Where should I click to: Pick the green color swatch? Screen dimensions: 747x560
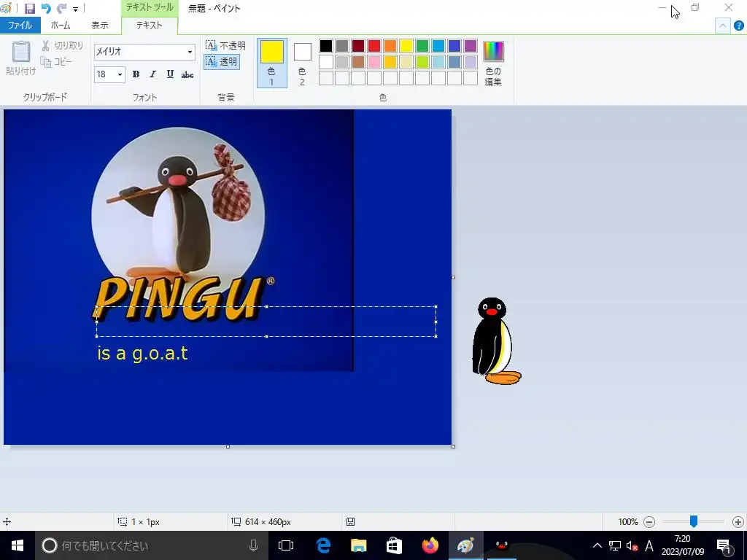(x=422, y=46)
